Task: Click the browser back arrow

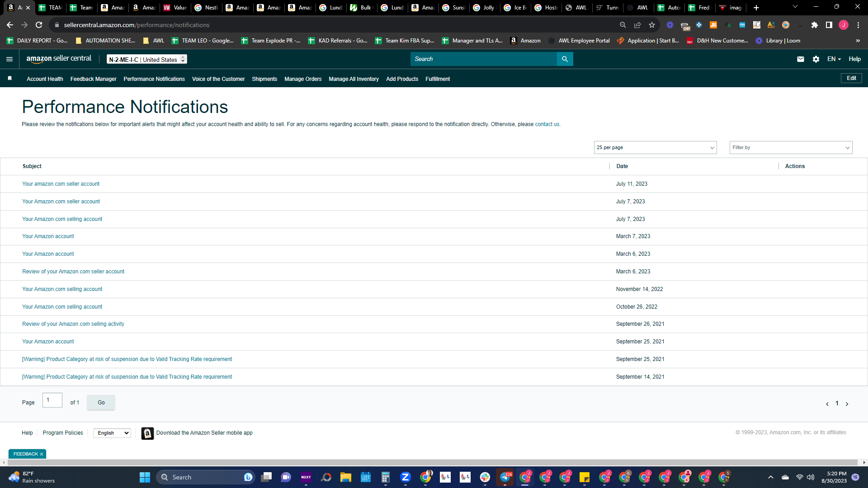Action: tap(10, 25)
